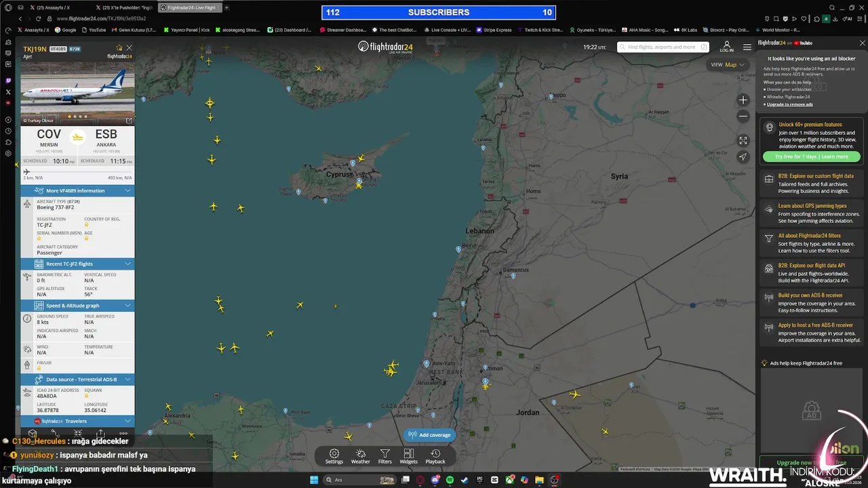Expand Flightradar24 Travelers section

[77, 421]
